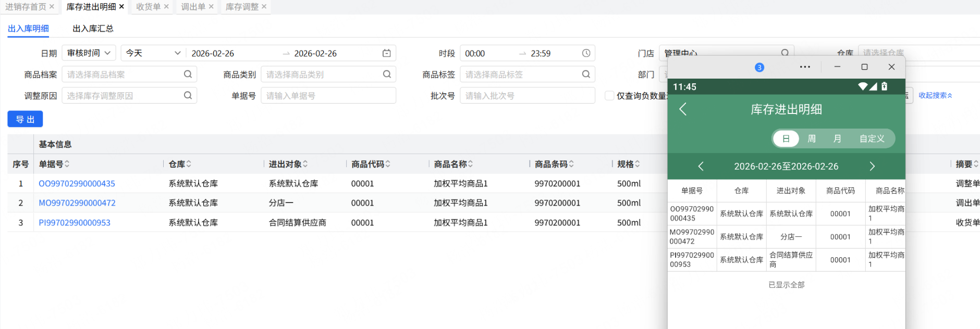Go to previous date in mobile view
The width and height of the screenshot is (980, 329).
pyautogui.click(x=701, y=167)
